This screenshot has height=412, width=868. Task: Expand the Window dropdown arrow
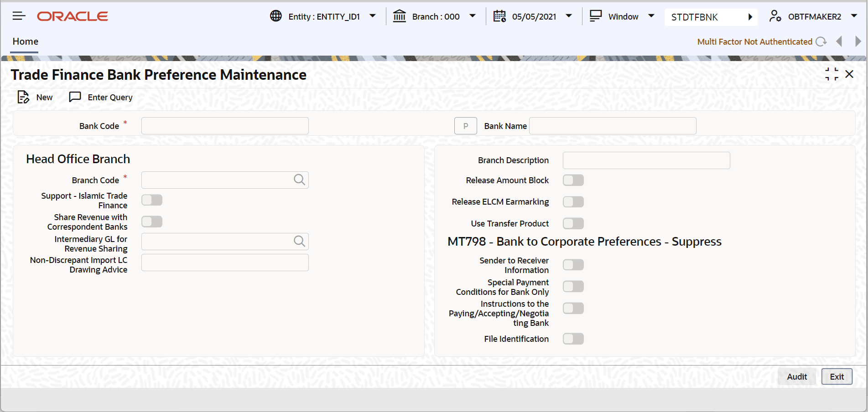651,16
